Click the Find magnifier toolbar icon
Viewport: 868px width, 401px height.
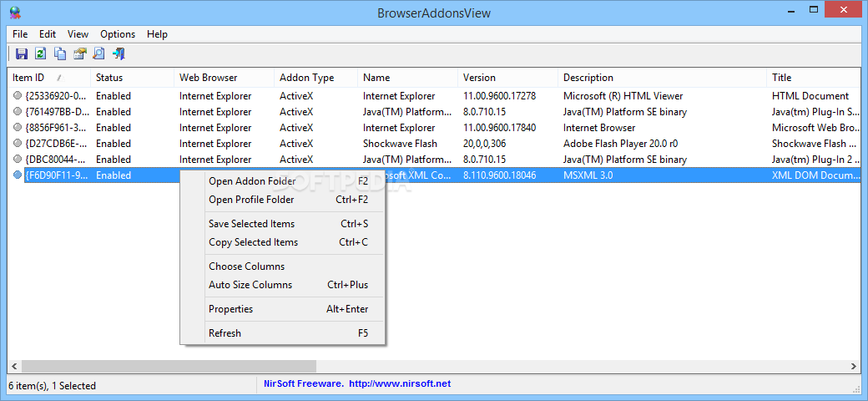pos(98,53)
